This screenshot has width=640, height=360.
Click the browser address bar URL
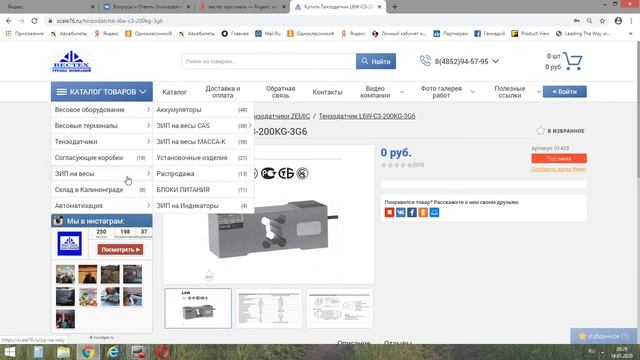coord(109,21)
